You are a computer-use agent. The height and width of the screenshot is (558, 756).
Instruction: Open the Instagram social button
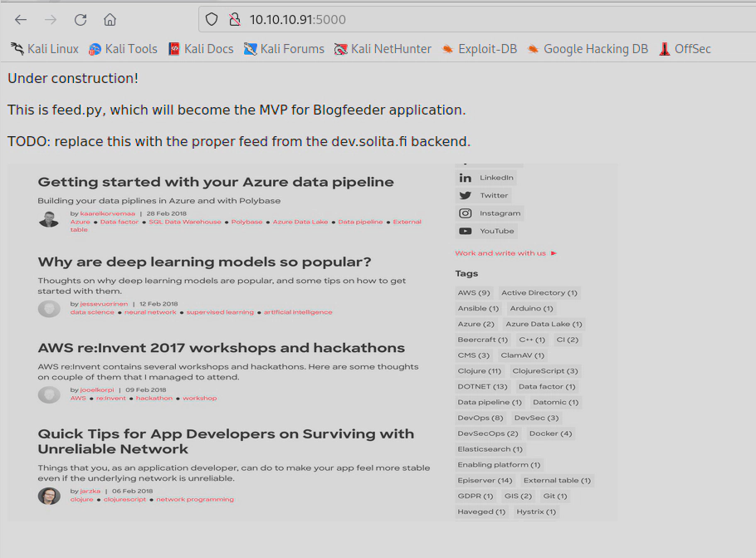pyautogui.click(x=490, y=213)
